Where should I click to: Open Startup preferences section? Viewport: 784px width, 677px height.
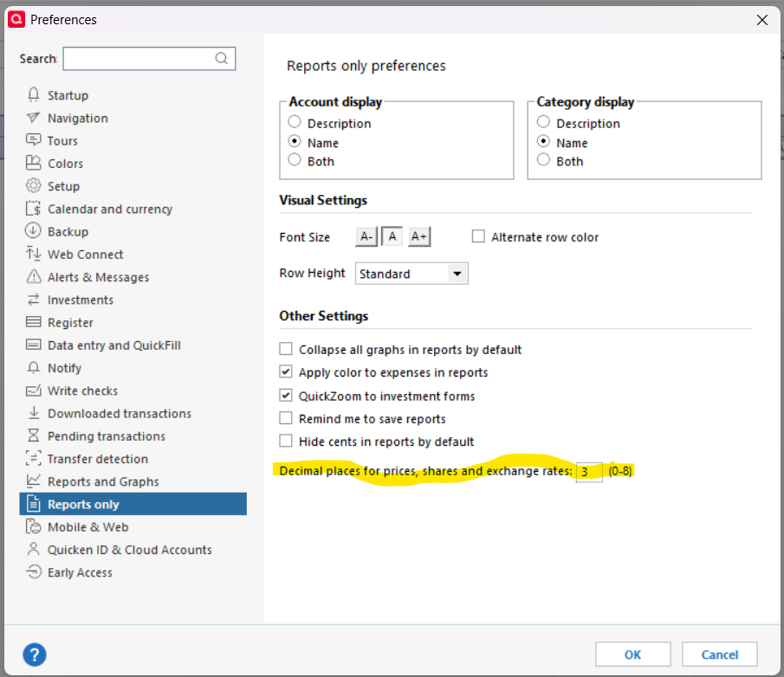coord(68,95)
